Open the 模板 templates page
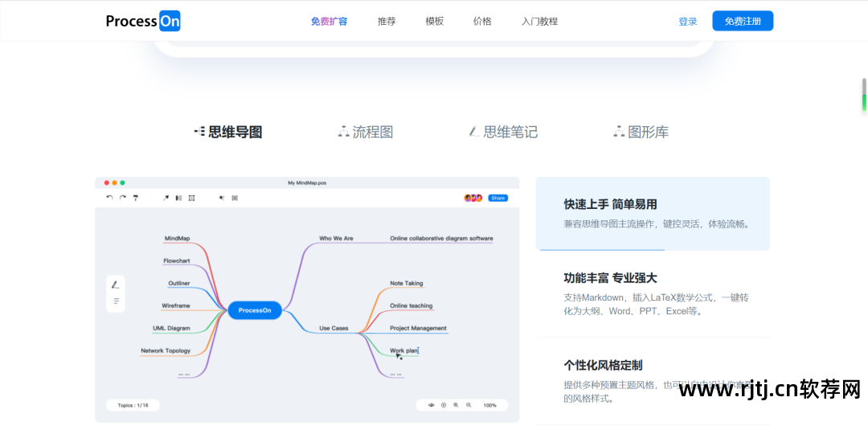The width and height of the screenshot is (868, 426). (x=435, y=22)
